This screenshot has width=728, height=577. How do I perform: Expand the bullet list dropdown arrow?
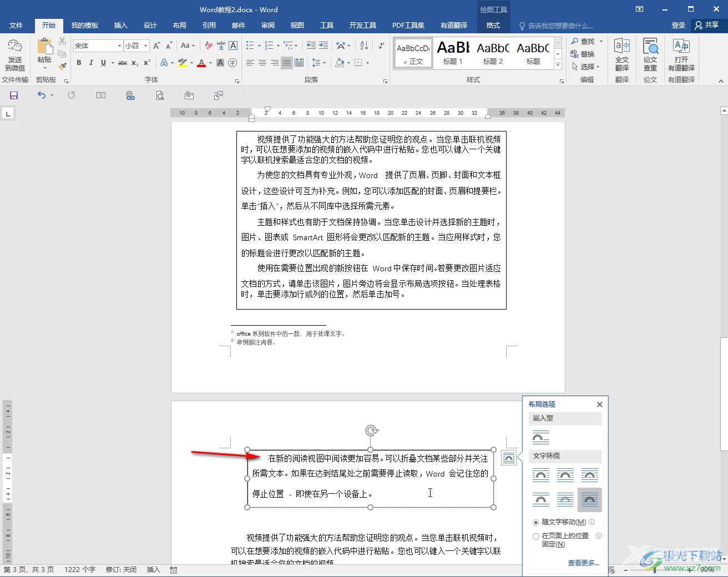pos(260,46)
